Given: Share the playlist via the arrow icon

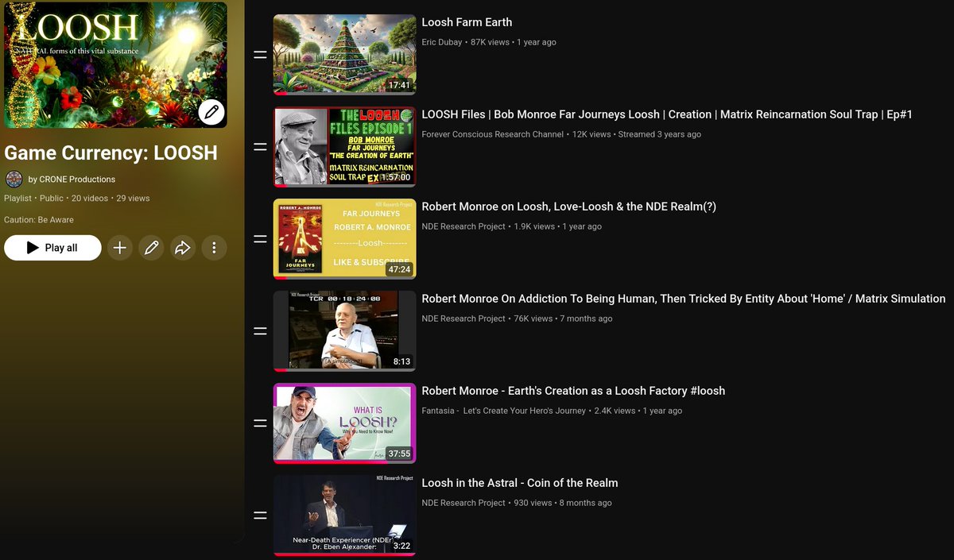Looking at the screenshot, I should click(183, 248).
